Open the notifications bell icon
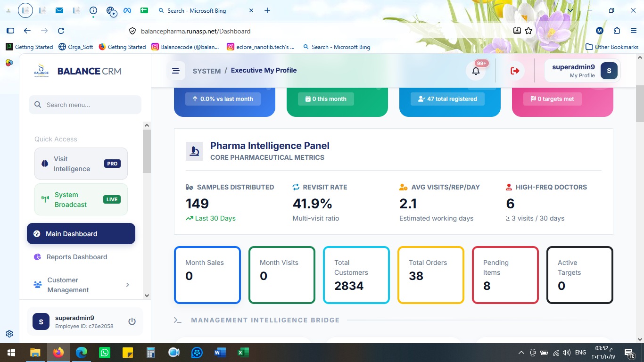Viewport: 644px width, 362px height. point(476,71)
